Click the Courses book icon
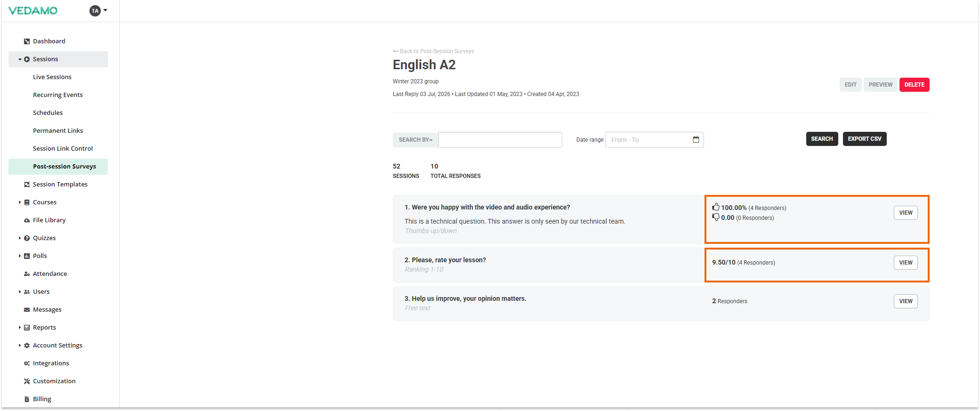This screenshot has width=980, height=411. pyautogui.click(x=27, y=202)
